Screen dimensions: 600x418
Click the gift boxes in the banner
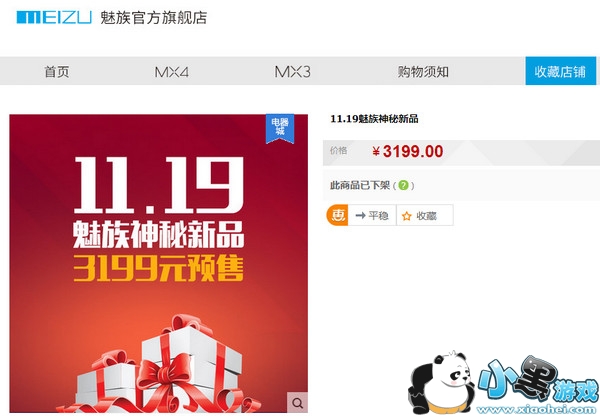point(161,364)
